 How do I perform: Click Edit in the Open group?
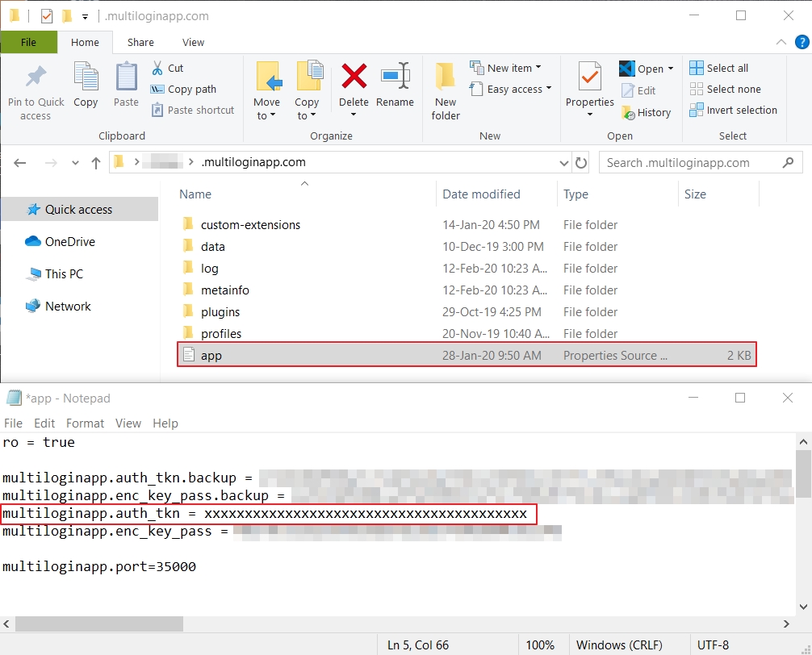coord(639,90)
